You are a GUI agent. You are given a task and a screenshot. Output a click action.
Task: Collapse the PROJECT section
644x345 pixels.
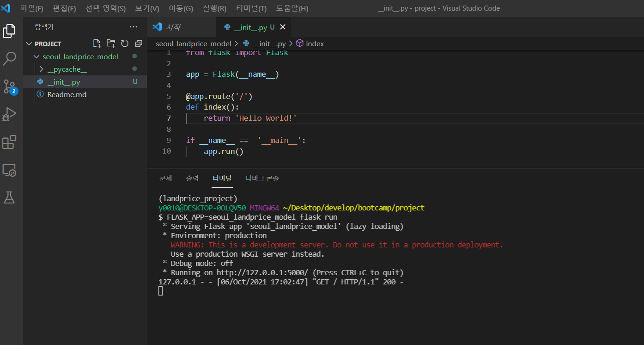(29, 44)
